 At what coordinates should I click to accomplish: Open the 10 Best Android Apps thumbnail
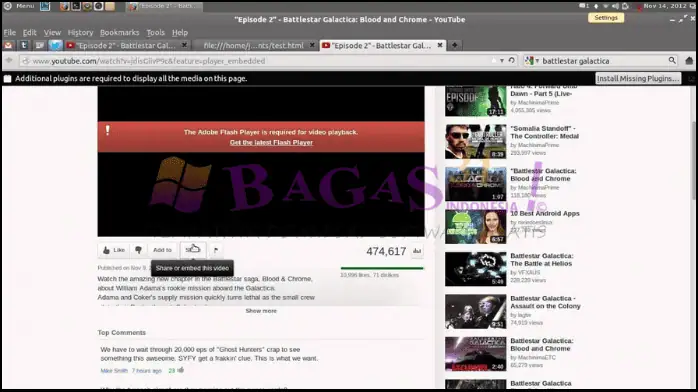pos(475,227)
